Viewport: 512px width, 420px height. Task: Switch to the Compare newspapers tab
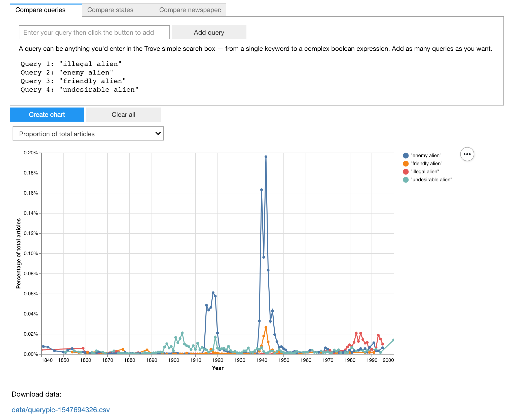pyautogui.click(x=190, y=10)
